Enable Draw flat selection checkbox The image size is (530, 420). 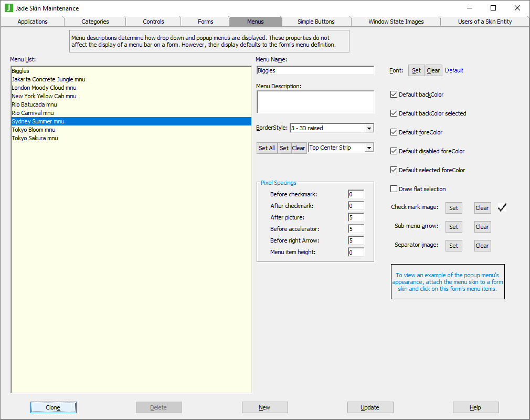(394, 189)
